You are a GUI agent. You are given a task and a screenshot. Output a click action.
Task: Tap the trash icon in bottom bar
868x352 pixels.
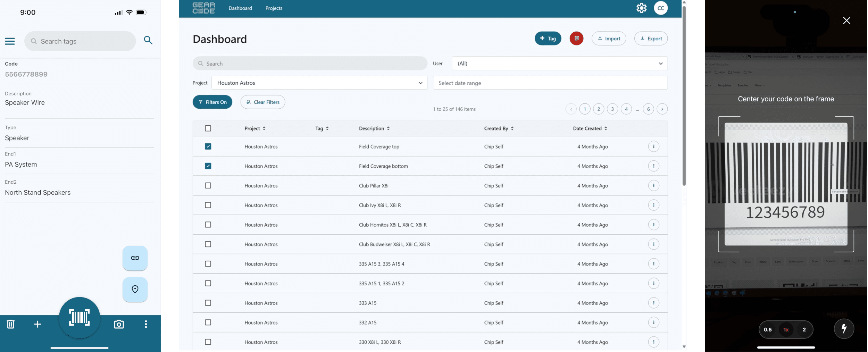click(x=11, y=324)
